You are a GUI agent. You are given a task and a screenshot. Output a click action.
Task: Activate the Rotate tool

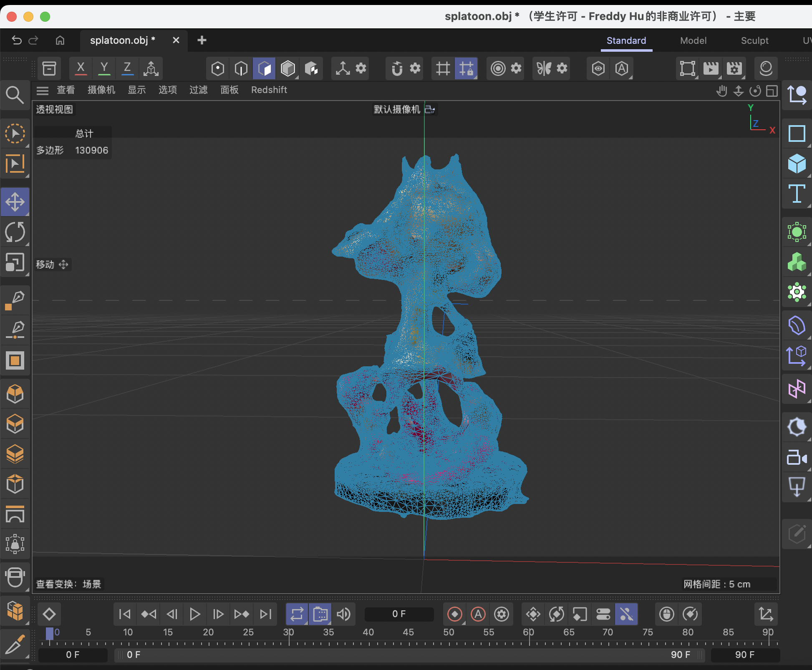click(x=15, y=232)
